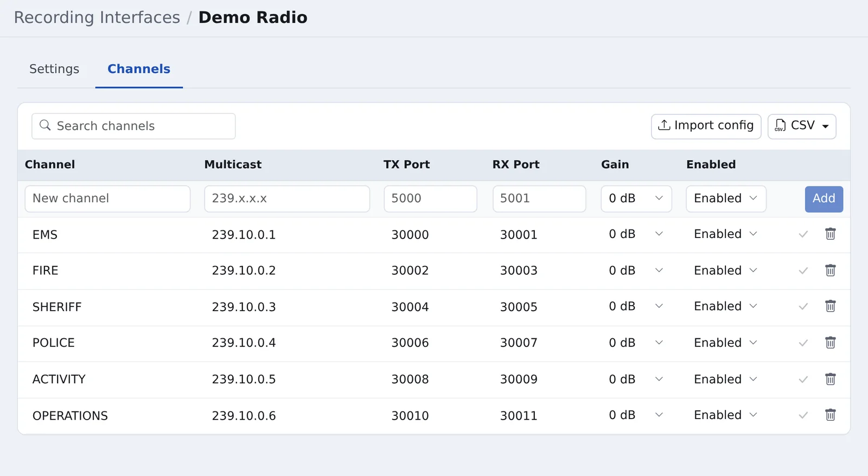Viewport: 868px width, 476px height.
Task: Delete the OPERATIONS channel row
Action: point(830,415)
